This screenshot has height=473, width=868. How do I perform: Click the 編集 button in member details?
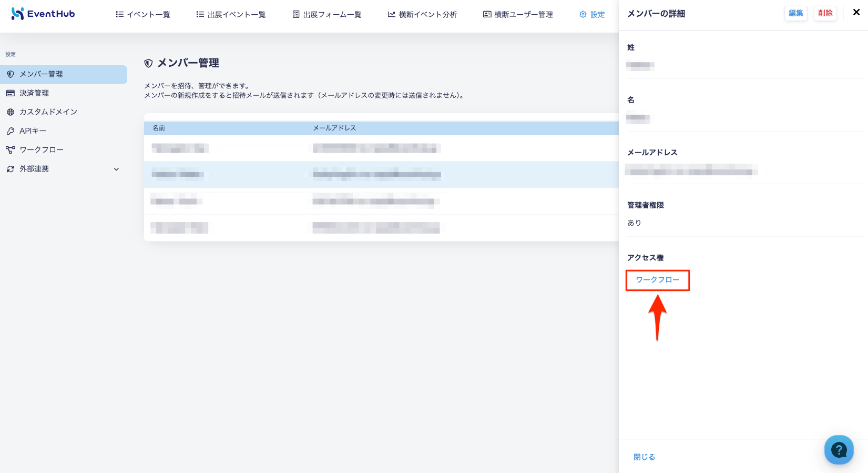[x=795, y=13]
